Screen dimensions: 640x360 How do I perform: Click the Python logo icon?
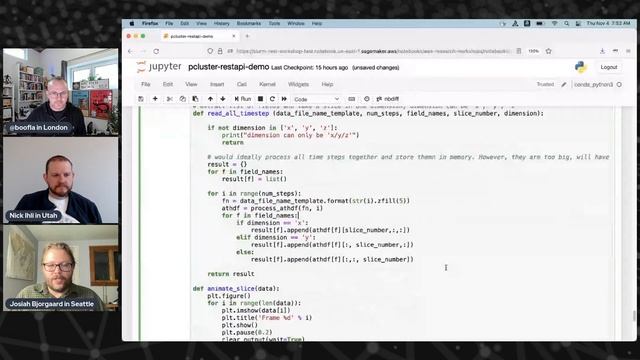(580, 67)
